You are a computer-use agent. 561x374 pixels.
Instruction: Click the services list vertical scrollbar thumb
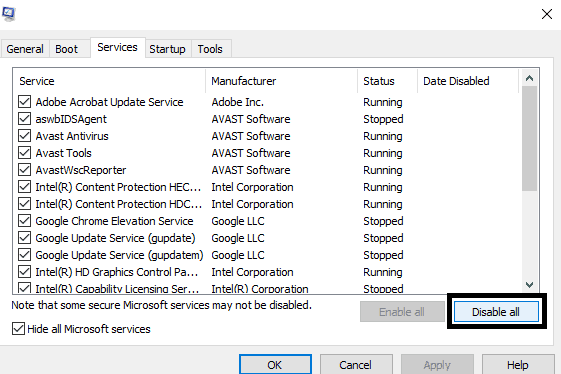[x=530, y=139]
